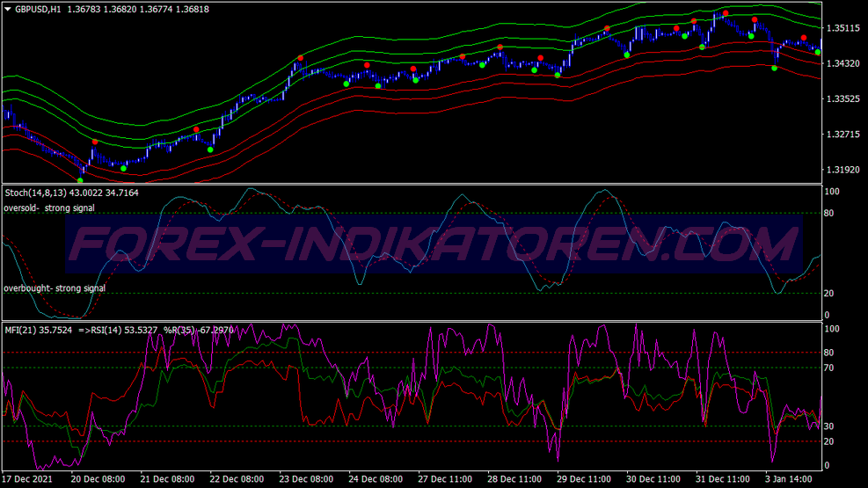
Task: Click the GBPUSD,H1 chart title text
Action: pos(39,9)
